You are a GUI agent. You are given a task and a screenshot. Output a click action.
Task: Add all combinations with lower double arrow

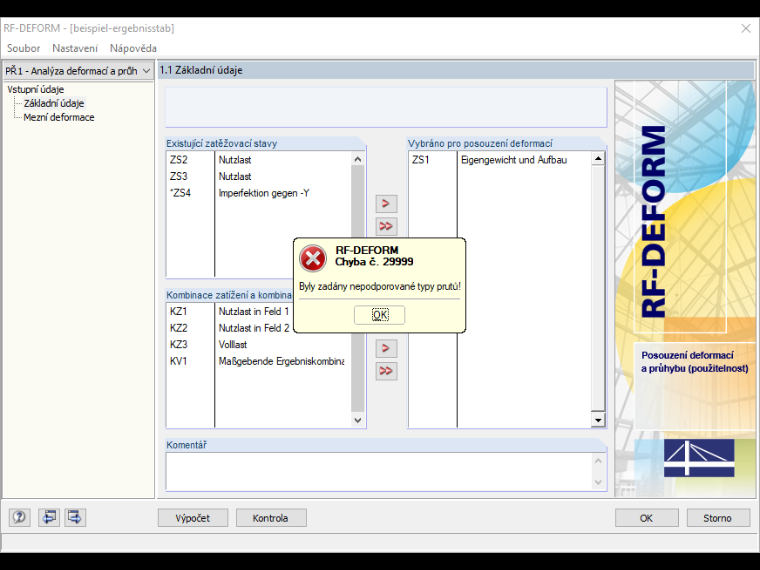click(x=386, y=371)
